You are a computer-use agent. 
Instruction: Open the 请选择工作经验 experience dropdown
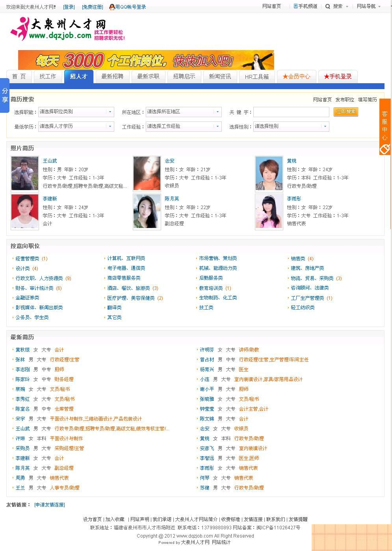click(183, 126)
